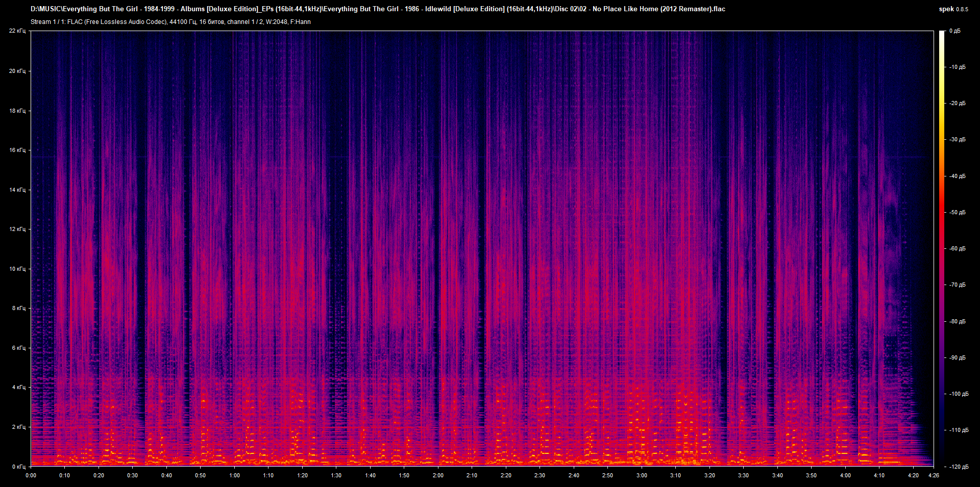
Task: Click the 3:40 time axis label
Action: tap(778, 475)
